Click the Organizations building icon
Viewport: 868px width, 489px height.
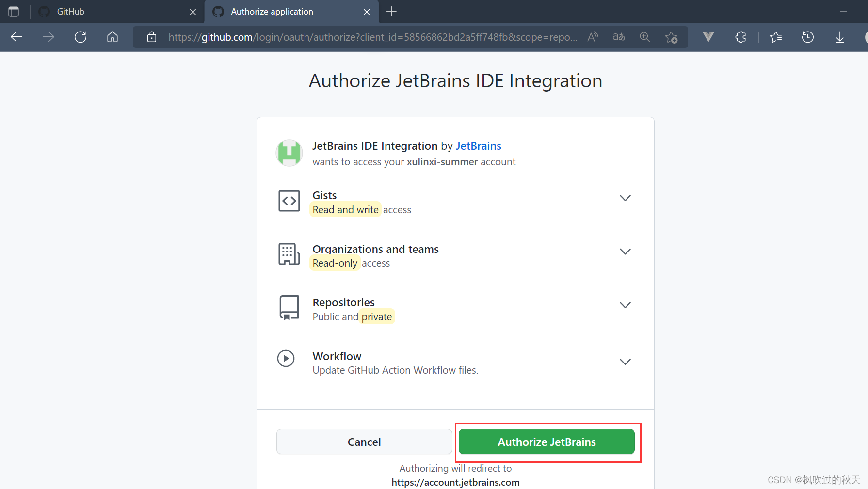289,254
